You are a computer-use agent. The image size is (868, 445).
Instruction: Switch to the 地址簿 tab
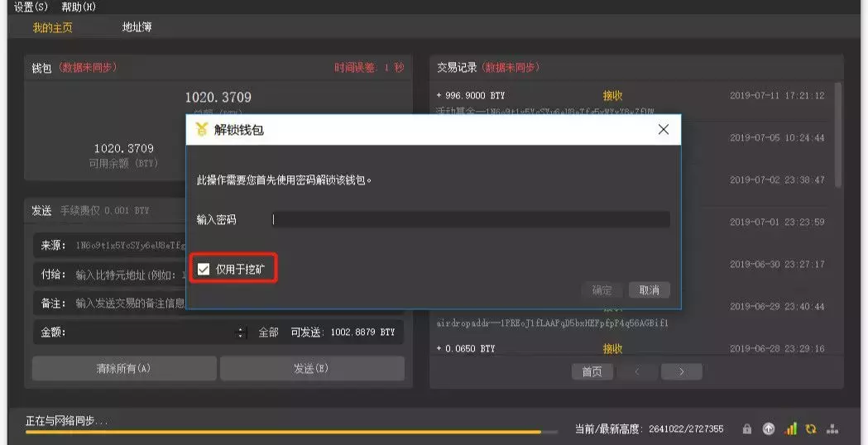(137, 26)
